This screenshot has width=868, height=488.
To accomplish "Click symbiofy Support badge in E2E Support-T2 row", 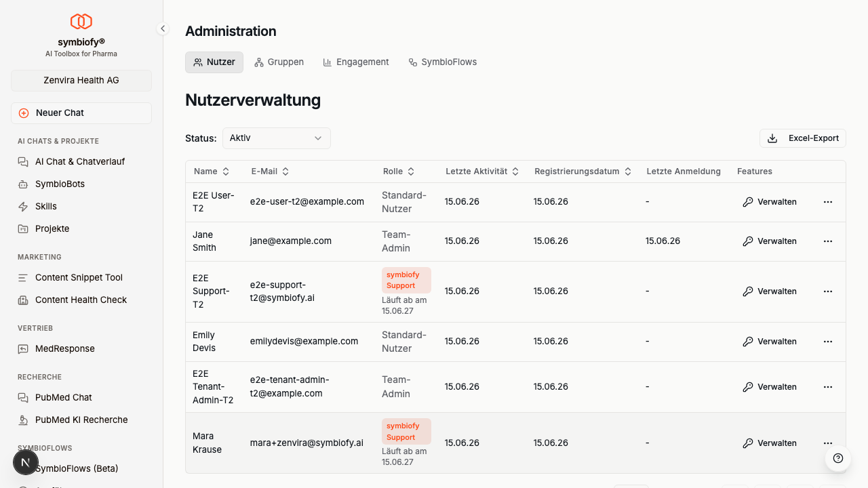I will tap(406, 281).
